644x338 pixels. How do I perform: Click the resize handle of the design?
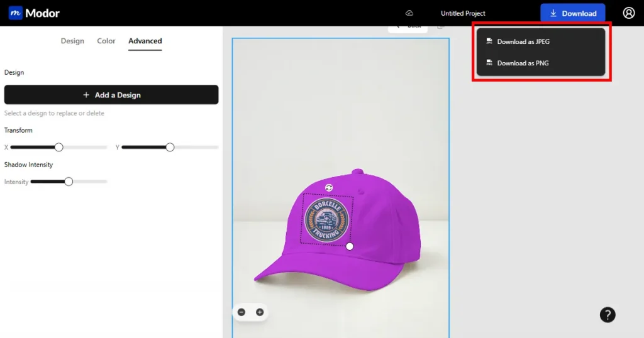[x=350, y=246]
